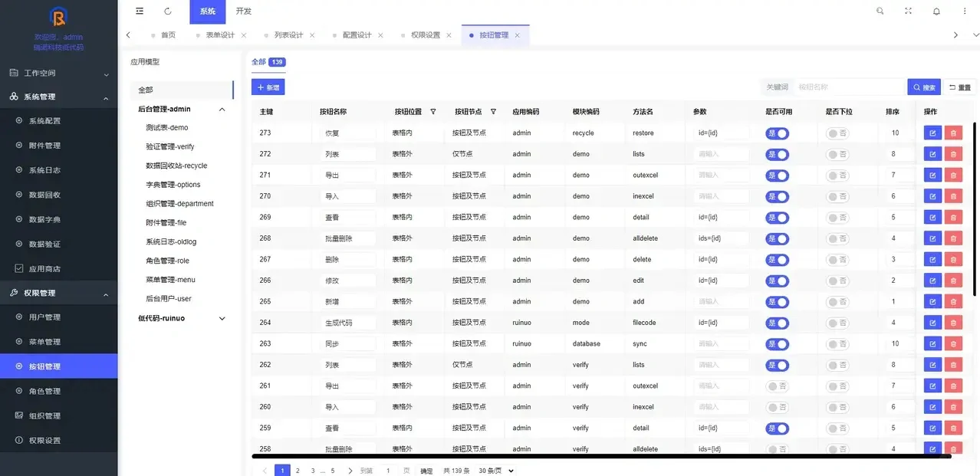
Task: Open notifications via the bell icon
Action: click(x=936, y=11)
